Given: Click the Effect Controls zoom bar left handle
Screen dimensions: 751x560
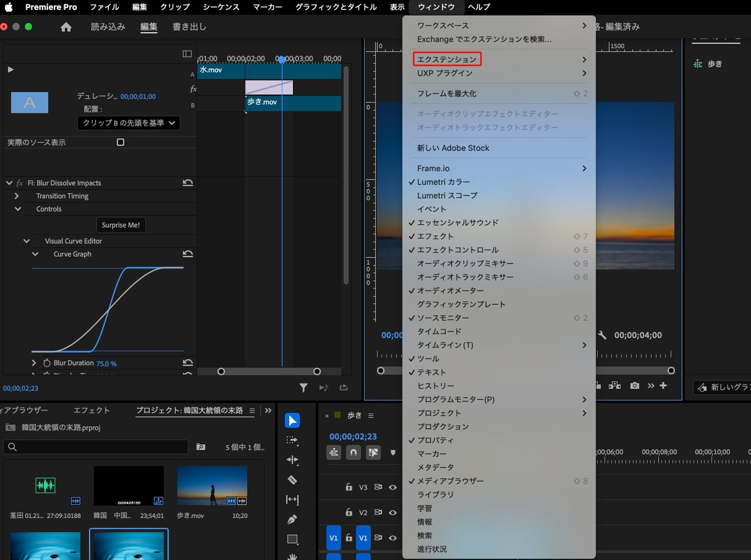Looking at the screenshot, I should click(221, 372).
